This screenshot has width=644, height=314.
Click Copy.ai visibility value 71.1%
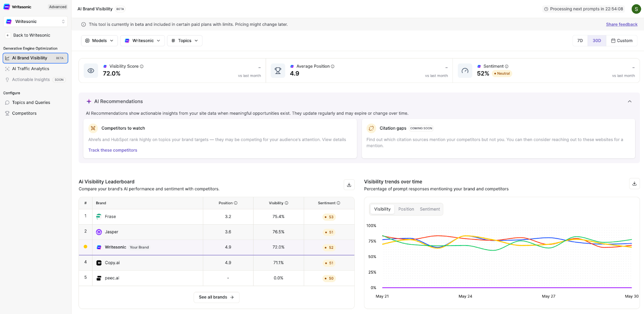click(279, 263)
